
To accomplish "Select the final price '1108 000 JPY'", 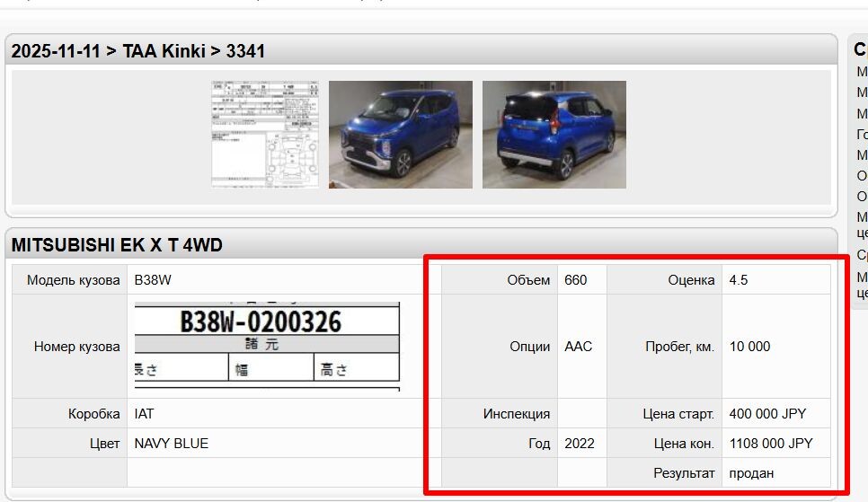I will click(771, 444).
